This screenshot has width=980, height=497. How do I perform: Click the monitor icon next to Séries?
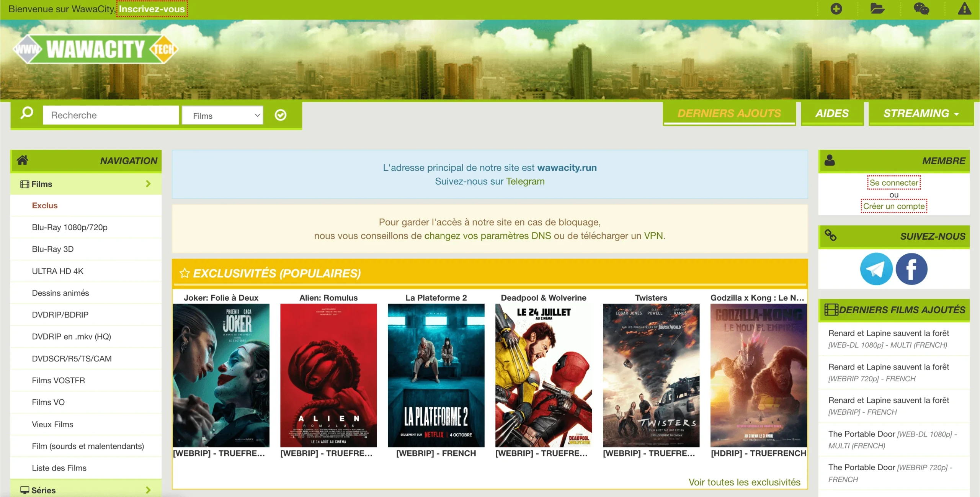tap(25, 490)
